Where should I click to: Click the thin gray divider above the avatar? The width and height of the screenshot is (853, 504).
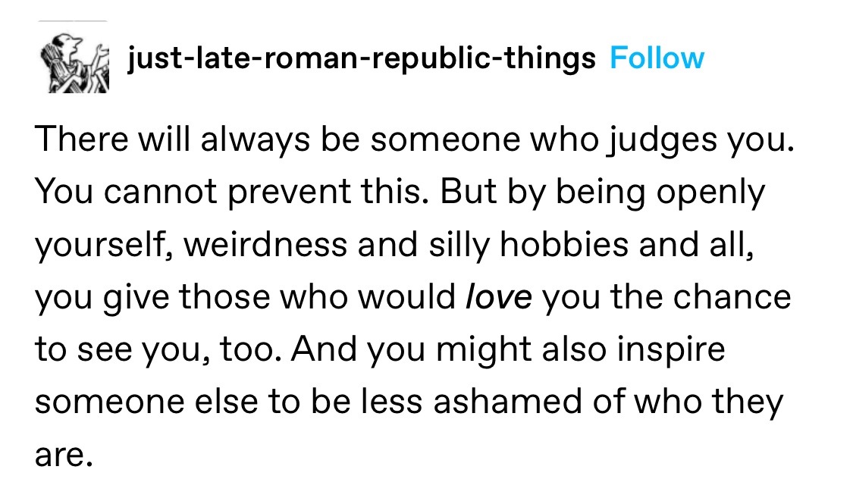pyautogui.click(x=73, y=21)
